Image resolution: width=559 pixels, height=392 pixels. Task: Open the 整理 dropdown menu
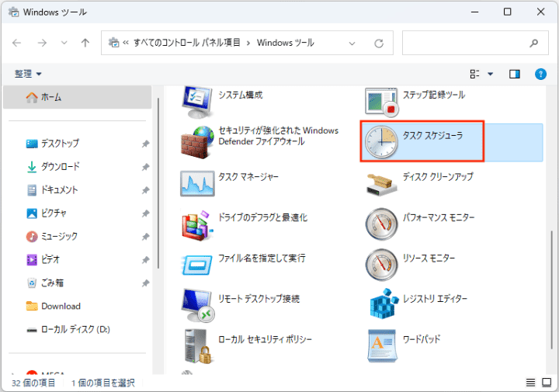click(x=28, y=74)
